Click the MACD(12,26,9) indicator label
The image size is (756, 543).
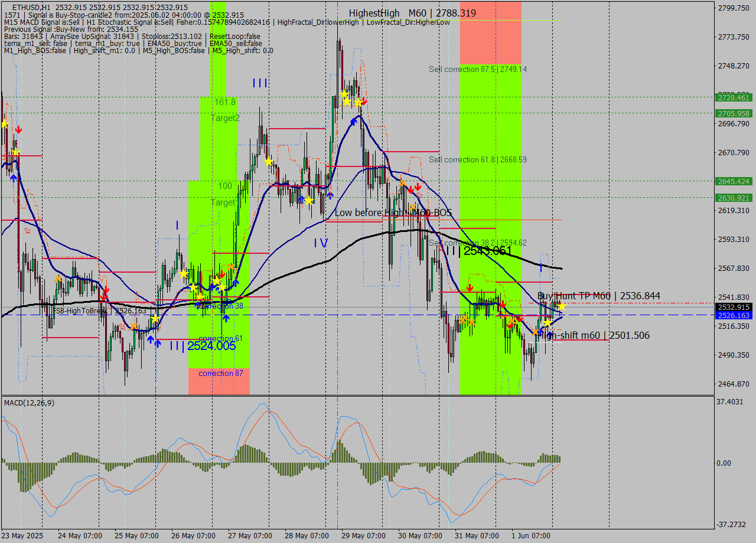pos(30,402)
